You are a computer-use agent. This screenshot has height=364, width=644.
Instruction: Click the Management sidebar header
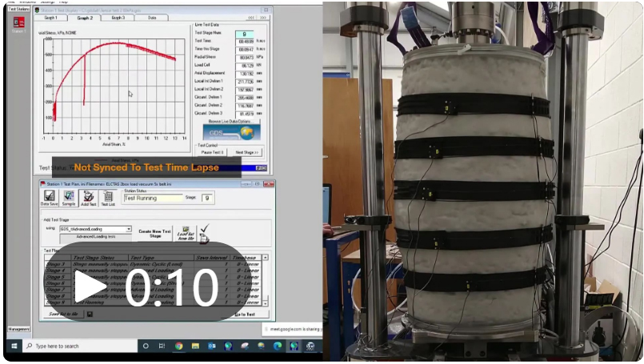tap(18, 329)
